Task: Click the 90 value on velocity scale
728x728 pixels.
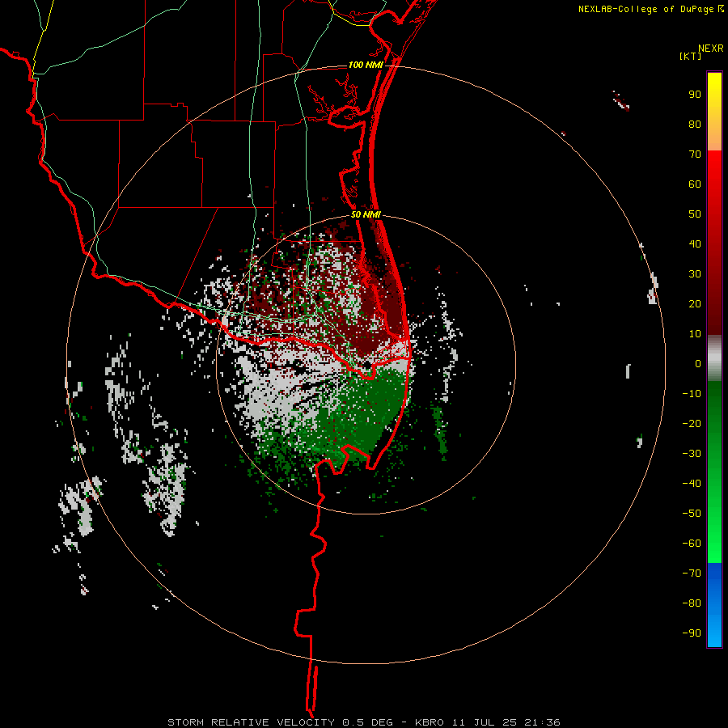Action: coord(695,95)
